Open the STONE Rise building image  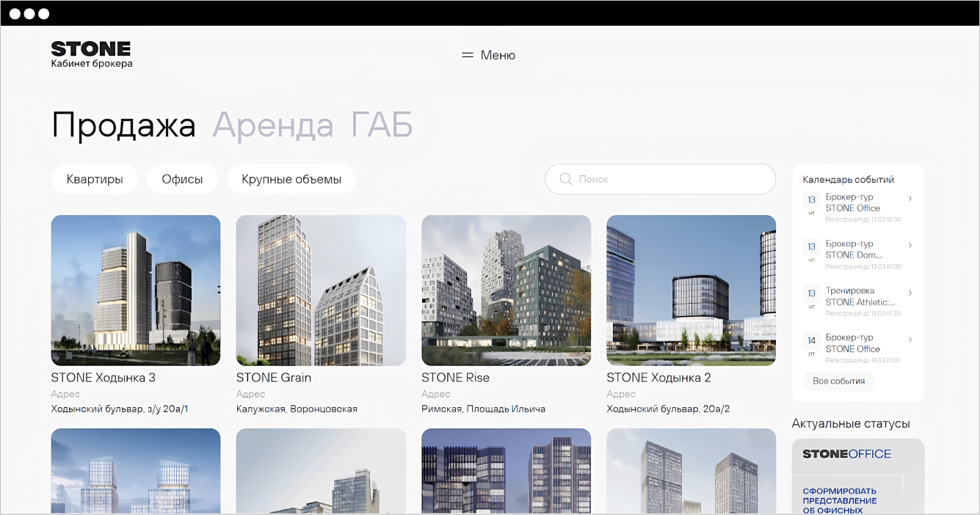point(506,291)
